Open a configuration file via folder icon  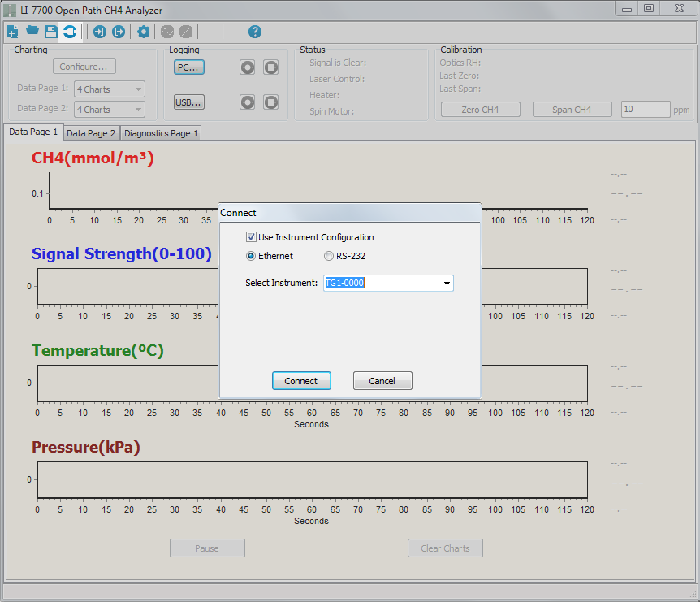click(x=32, y=31)
